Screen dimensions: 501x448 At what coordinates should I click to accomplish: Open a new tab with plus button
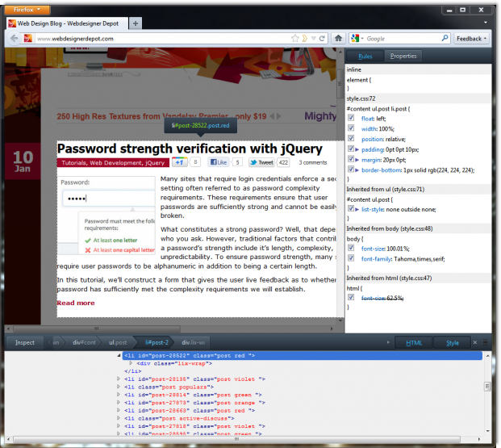[x=136, y=23]
